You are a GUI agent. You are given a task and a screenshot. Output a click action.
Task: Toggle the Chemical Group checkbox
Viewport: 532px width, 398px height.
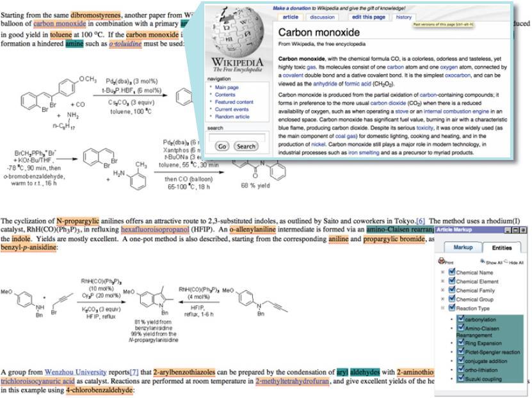pyautogui.click(x=452, y=299)
